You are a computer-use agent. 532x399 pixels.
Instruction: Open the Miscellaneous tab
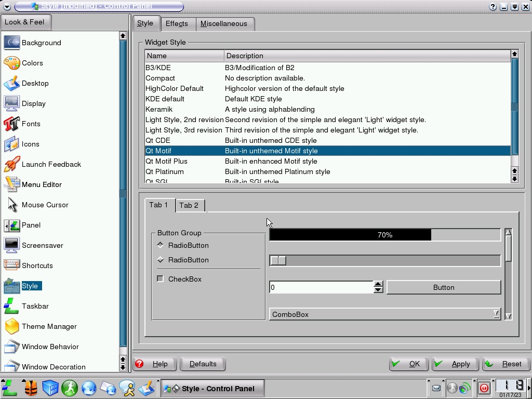tap(224, 24)
